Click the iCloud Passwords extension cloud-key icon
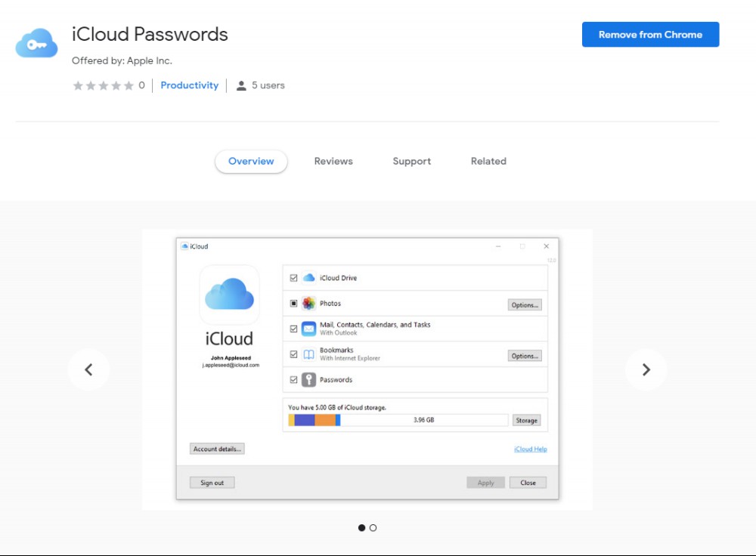 [36, 43]
